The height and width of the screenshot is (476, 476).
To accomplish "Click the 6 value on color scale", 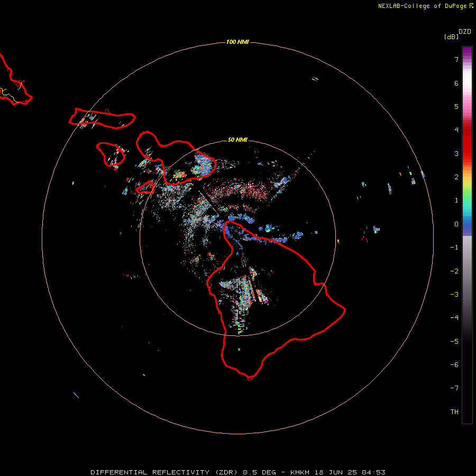I will (456, 83).
